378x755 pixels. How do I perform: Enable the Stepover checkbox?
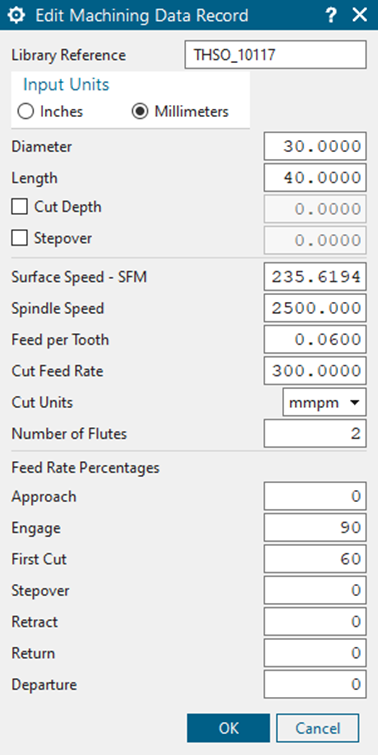(x=20, y=238)
